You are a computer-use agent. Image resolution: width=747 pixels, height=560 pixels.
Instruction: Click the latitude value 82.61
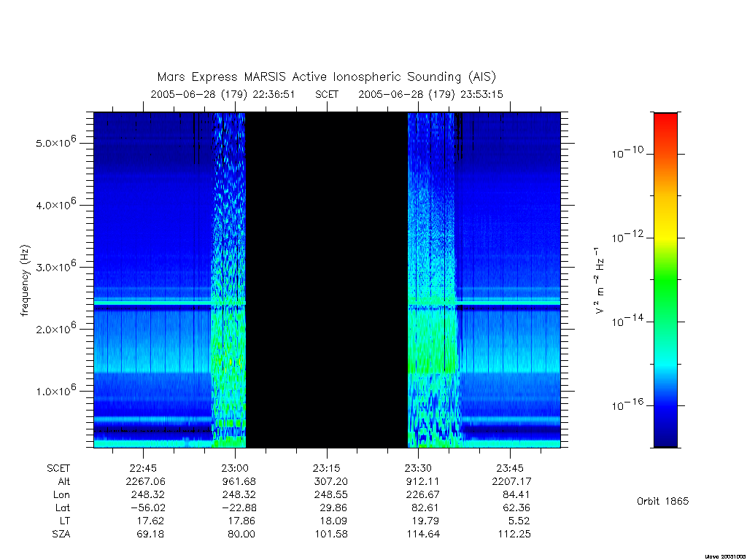(x=425, y=507)
